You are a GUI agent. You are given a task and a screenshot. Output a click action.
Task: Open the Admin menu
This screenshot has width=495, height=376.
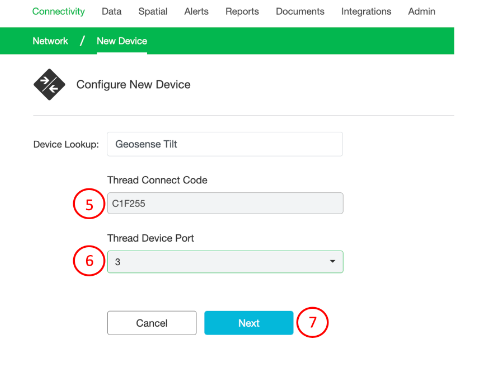coord(422,12)
